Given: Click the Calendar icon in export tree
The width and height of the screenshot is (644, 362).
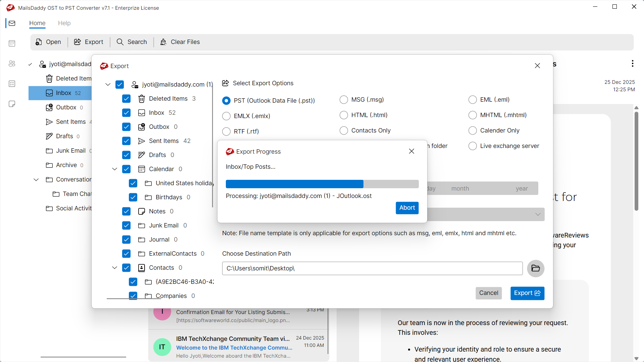Looking at the screenshot, I should (x=142, y=169).
